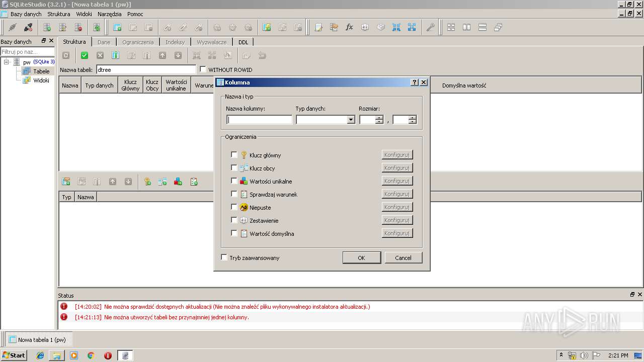The width and height of the screenshot is (644, 362).
Task: Collapse the pw database tree node
Action: point(7,62)
